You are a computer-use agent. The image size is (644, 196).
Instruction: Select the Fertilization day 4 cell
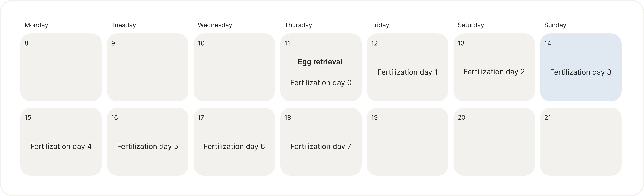pyautogui.click(x=61, y=141)
